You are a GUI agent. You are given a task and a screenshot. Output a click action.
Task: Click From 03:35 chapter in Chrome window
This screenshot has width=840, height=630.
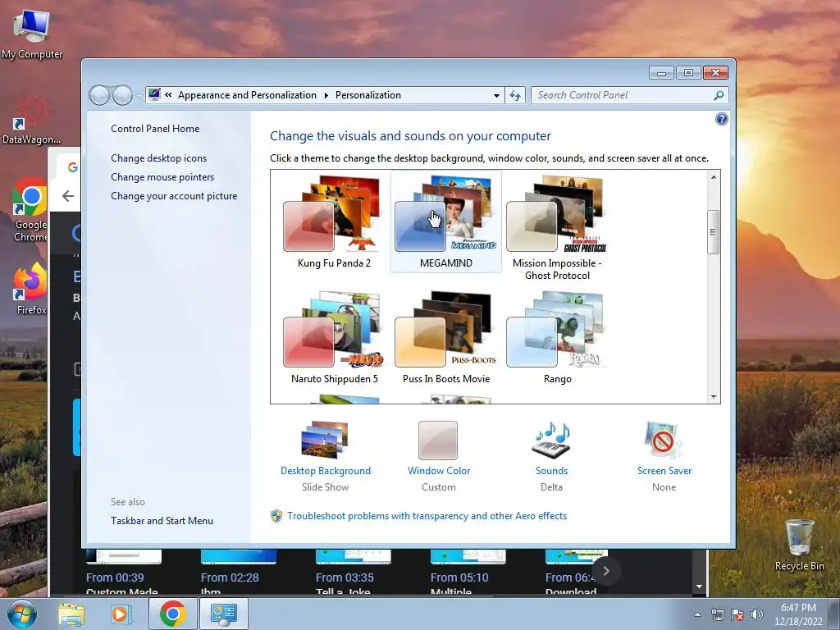[353, 573]
